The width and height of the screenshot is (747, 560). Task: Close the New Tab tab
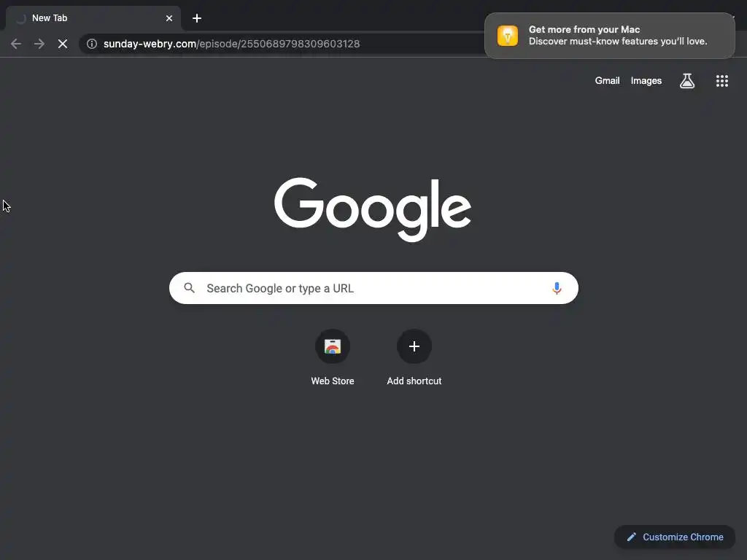[x=169, y=18]
